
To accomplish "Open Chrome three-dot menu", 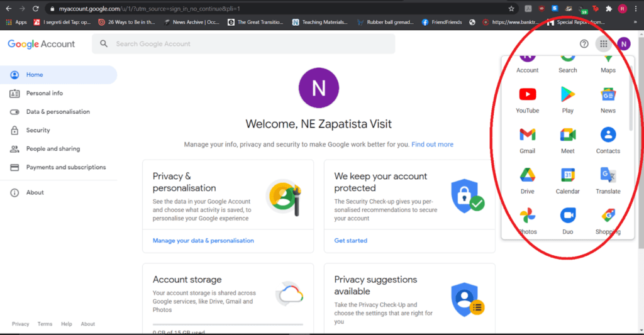I will (x=636, y=9).
